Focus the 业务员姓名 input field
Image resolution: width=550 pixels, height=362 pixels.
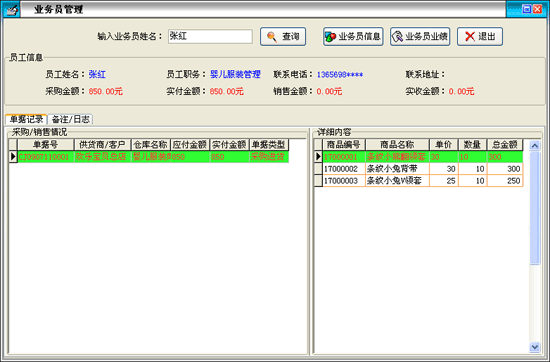[x=210, y=36]
